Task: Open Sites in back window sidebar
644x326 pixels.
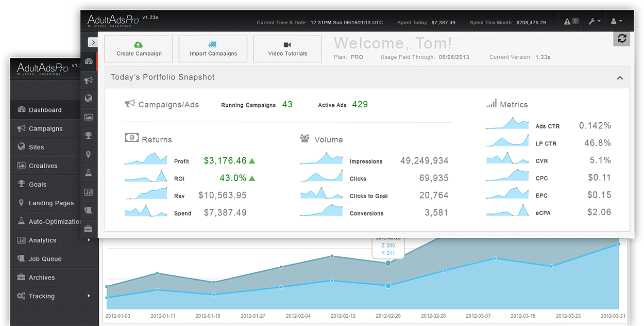Action: (x=45, y=147)
